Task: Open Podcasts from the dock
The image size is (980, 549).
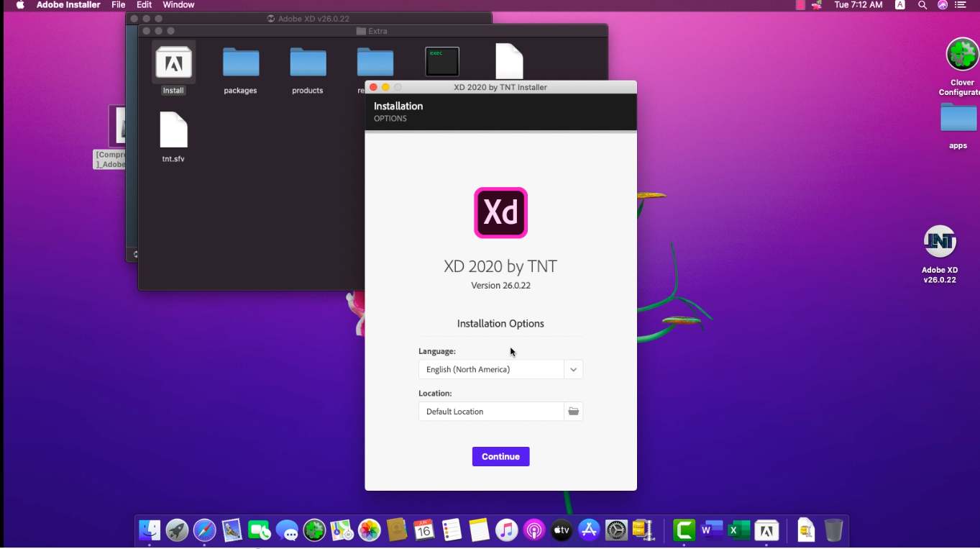Action: [x=533, y=531]
